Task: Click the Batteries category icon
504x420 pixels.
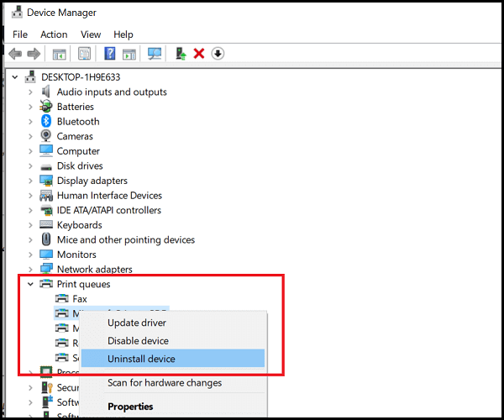Action: point(46,107)
